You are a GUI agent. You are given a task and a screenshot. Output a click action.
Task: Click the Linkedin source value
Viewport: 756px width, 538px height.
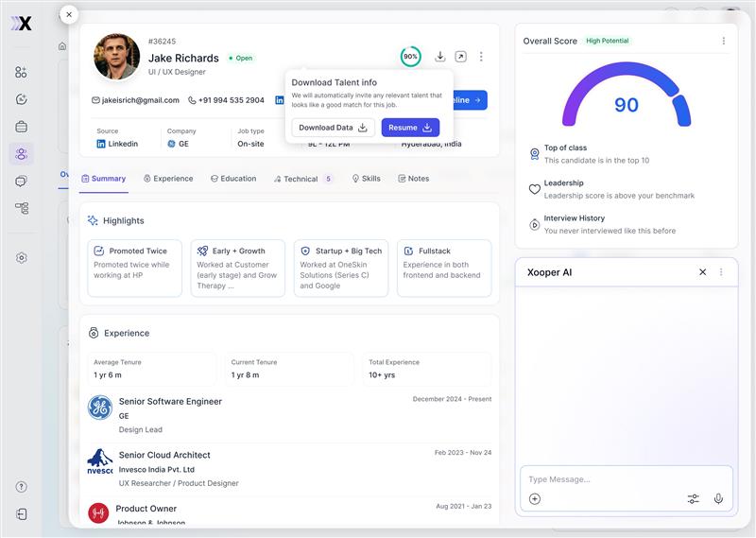[x=117, y=144]
